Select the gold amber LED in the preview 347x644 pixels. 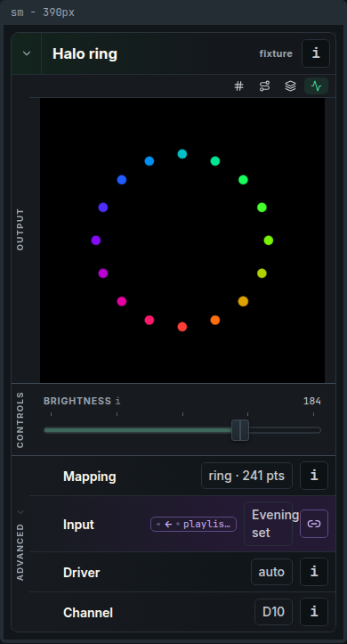pos(243,301)
